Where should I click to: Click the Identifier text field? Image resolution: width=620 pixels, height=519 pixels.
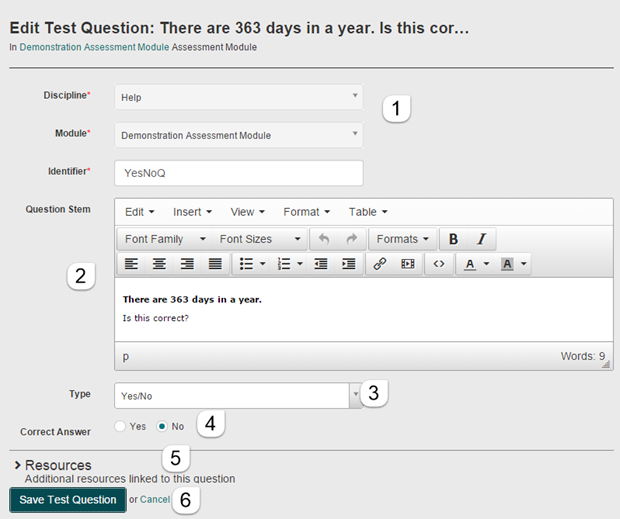[x=238, y=172]
